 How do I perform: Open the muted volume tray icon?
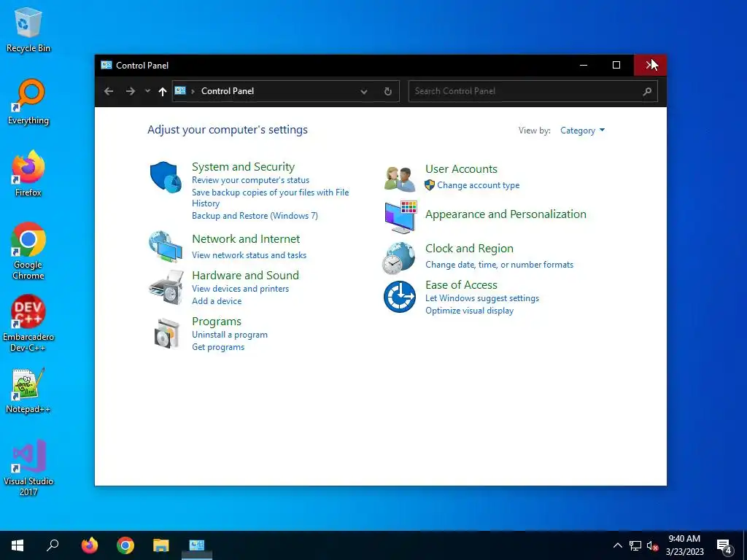[653, 545]
